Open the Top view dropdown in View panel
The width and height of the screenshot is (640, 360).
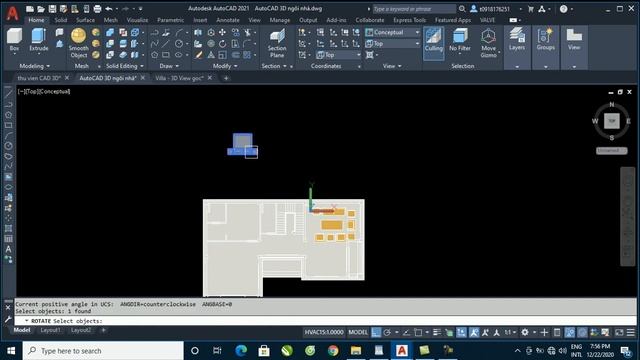[393, 43]
